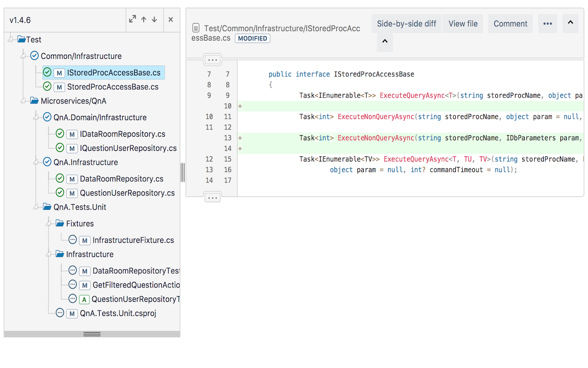This screenshot has width=588, height=368.
Task: Open the more-options ellipsis menu on the file header
Action: pos(548,23)
